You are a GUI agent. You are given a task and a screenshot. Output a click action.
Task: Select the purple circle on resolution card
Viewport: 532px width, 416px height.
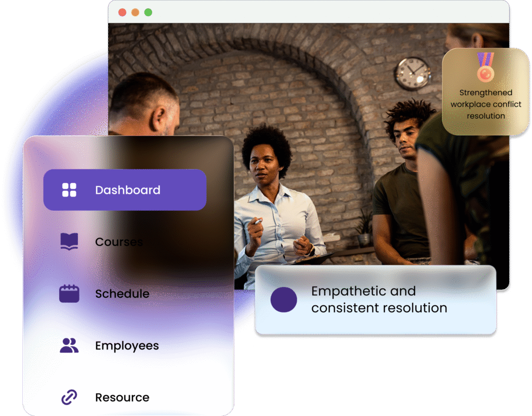tap(284, 300)
